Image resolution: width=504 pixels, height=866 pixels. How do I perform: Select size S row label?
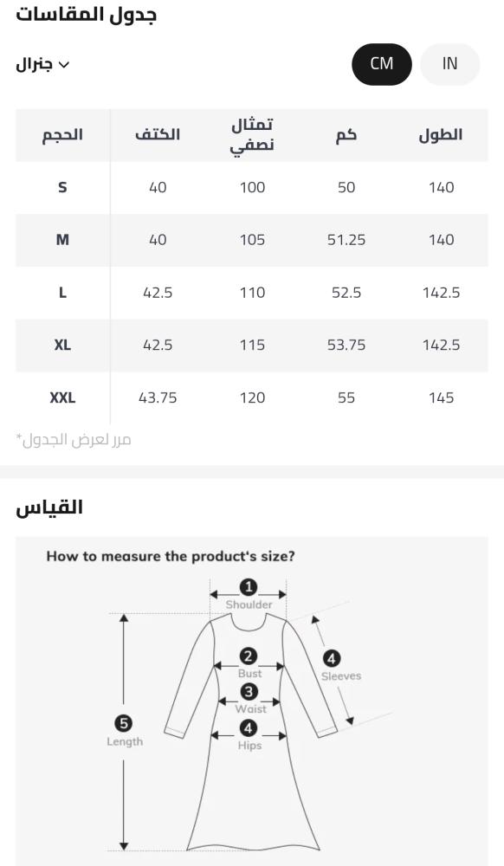click(x=62, y=188)
